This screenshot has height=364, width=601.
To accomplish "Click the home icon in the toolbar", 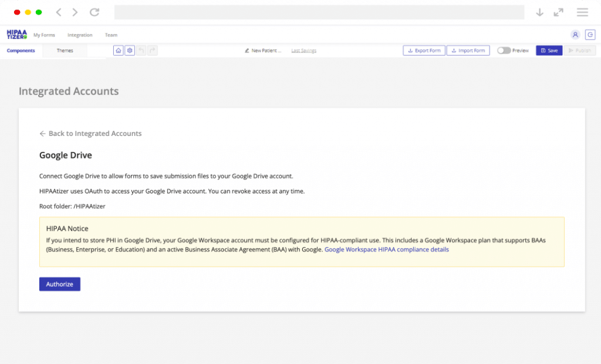I will pos(119,50).
